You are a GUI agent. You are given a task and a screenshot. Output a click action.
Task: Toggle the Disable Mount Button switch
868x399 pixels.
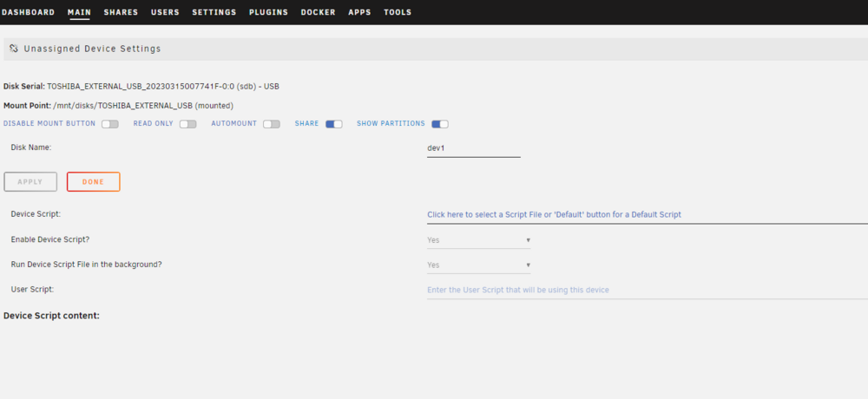tap(110, 124)
